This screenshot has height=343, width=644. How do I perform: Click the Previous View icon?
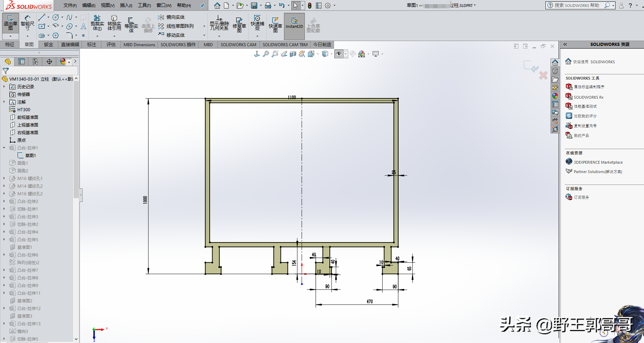point(284,54)
